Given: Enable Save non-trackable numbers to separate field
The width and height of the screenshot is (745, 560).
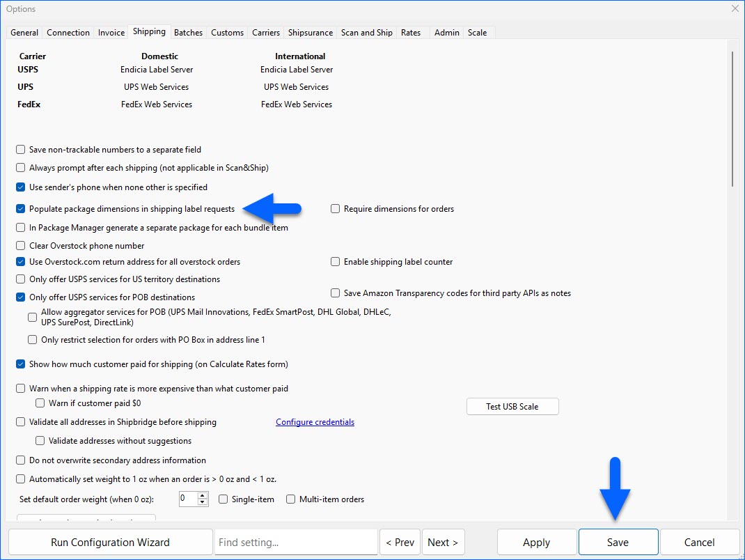Looking at the screenshot, I should point(21,150).
